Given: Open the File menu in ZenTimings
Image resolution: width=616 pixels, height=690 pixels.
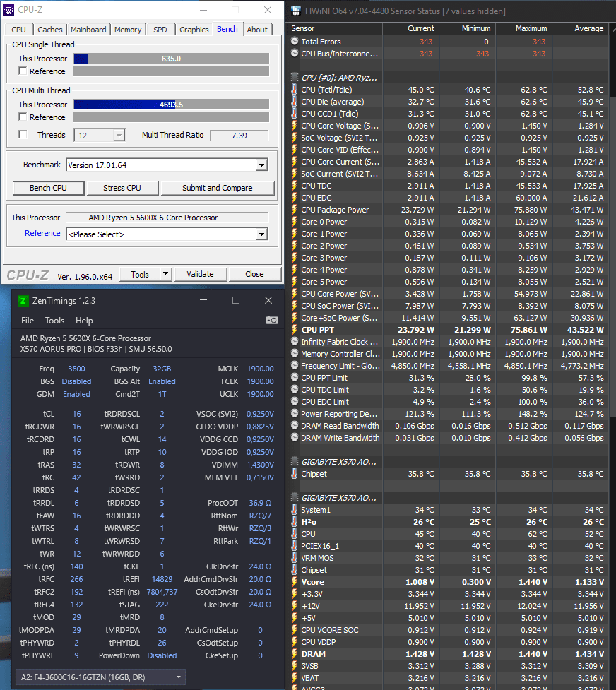Looking at the screenshot, I should click(28, 321).
